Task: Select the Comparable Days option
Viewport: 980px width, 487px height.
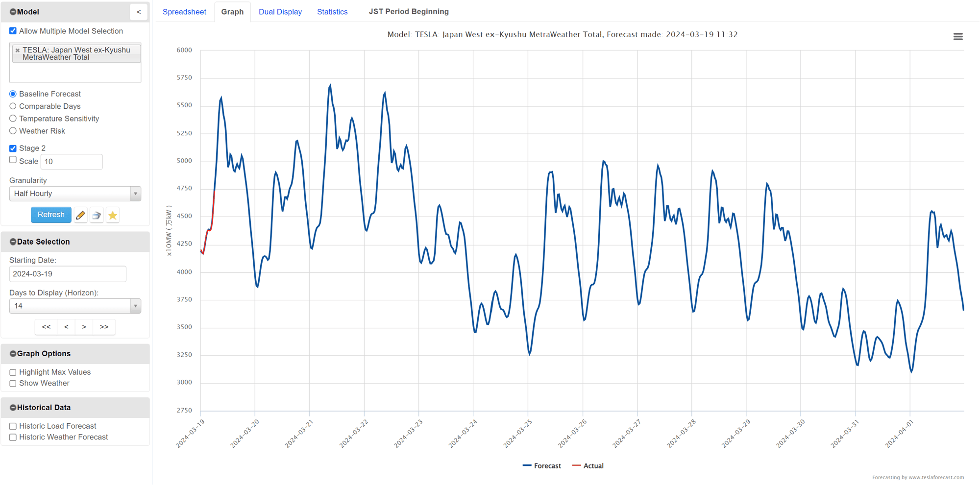Action: click(13, 106)
